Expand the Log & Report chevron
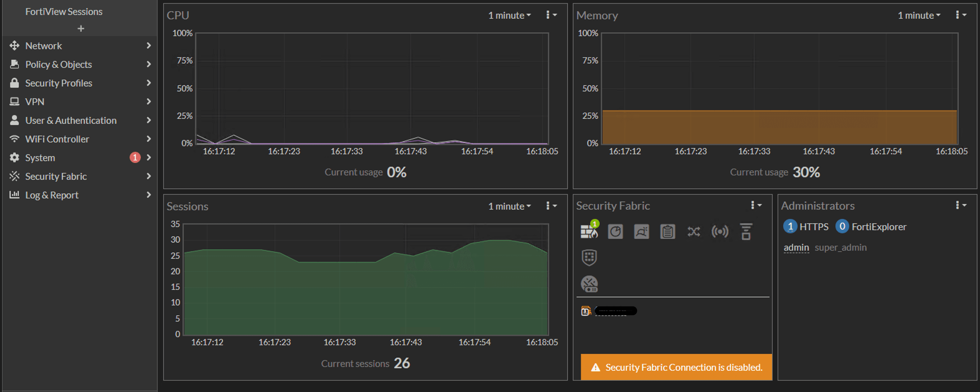 (149, 195)
